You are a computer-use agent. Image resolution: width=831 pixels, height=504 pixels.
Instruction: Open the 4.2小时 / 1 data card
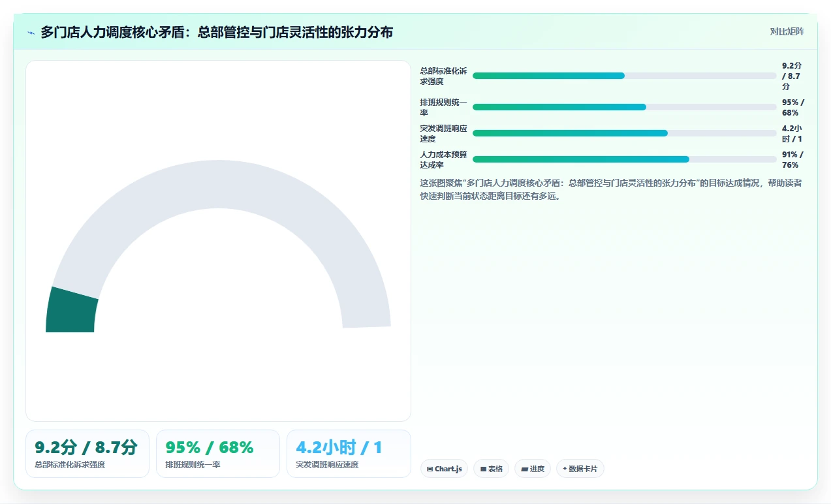tap(349, 454)
